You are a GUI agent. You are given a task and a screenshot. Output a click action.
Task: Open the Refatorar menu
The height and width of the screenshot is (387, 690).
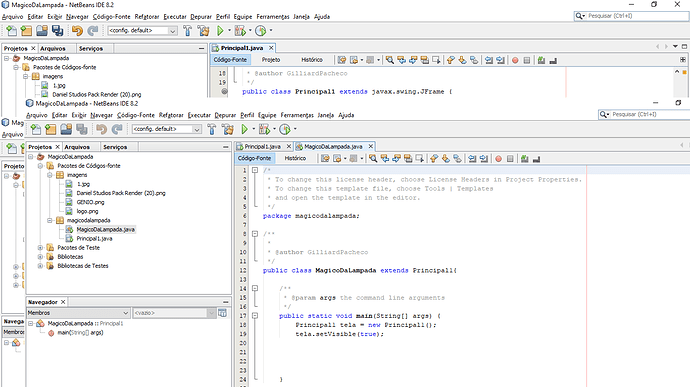[x=171, y=115]
